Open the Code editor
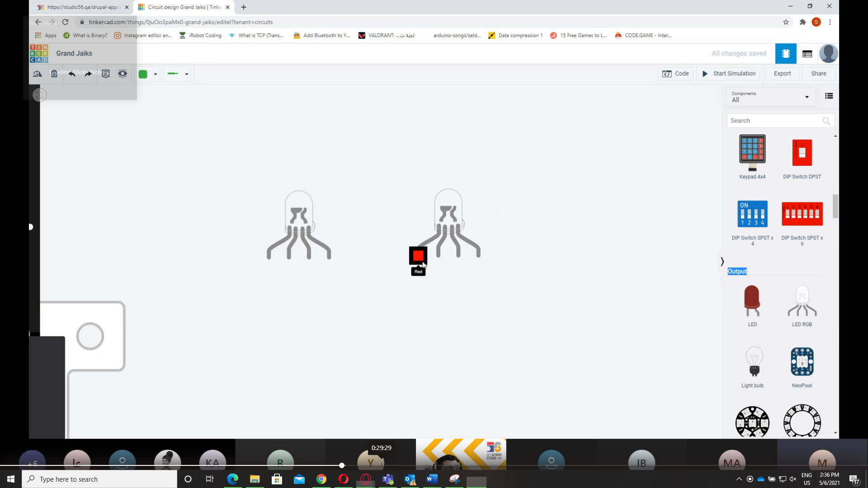This screenshot has height=488, width=868. click(675, 74)
